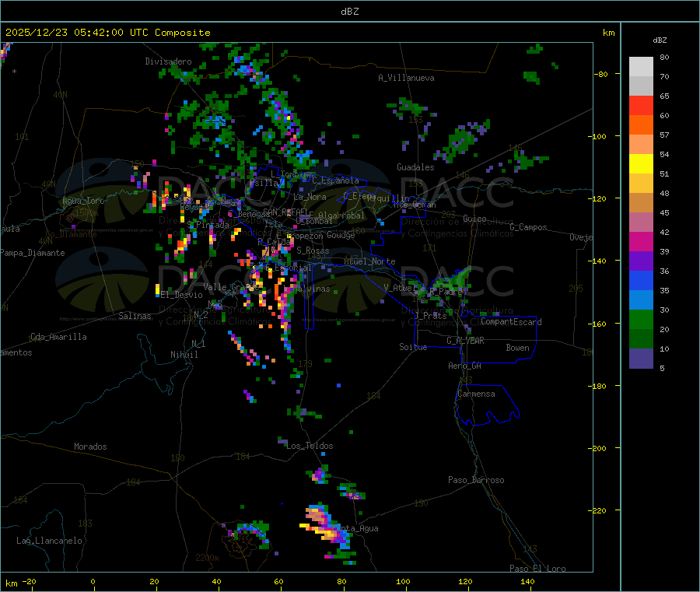700x592 pixels.
Task: Click the El_Desvio map label
Action: [182, 295]
